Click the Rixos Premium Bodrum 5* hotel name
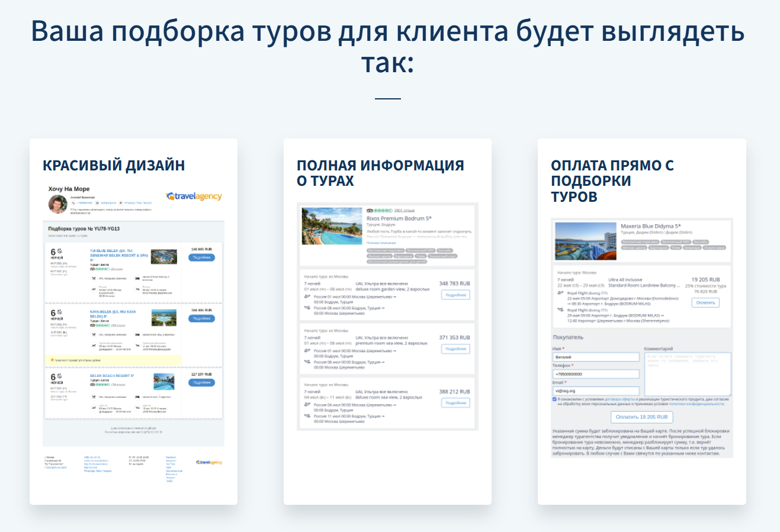780x532 pixels. coord(399,218)
